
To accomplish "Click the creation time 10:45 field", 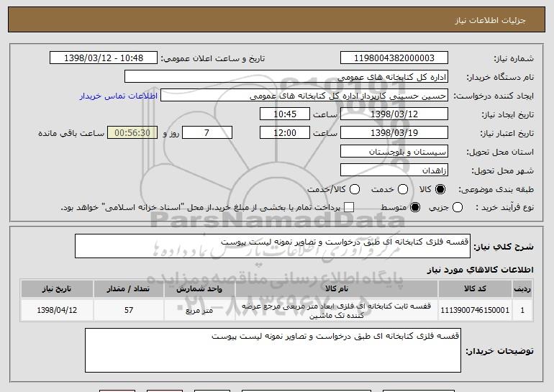I will click(285, 114).
